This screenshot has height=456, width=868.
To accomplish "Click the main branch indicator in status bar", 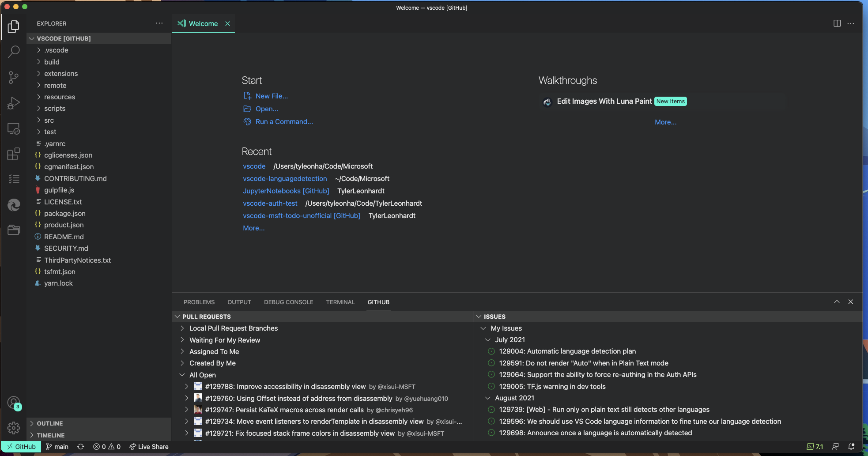I will pyautogui.click(x=57, y=446).
